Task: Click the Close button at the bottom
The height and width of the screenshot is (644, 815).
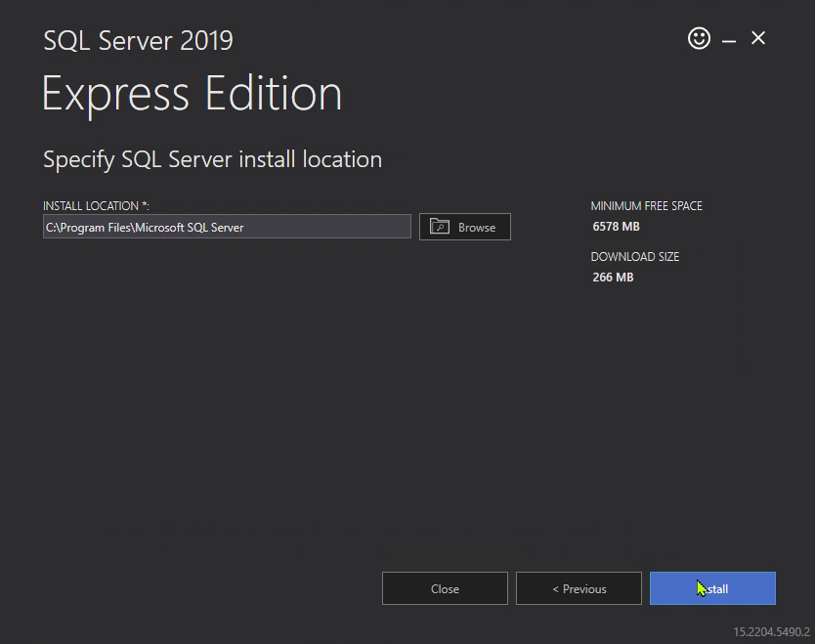Action: [445, 588]
